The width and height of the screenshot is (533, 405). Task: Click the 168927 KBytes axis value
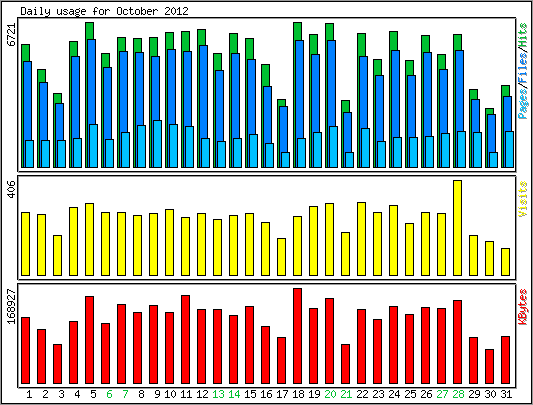pyautogui.click(x=12, y=307)
